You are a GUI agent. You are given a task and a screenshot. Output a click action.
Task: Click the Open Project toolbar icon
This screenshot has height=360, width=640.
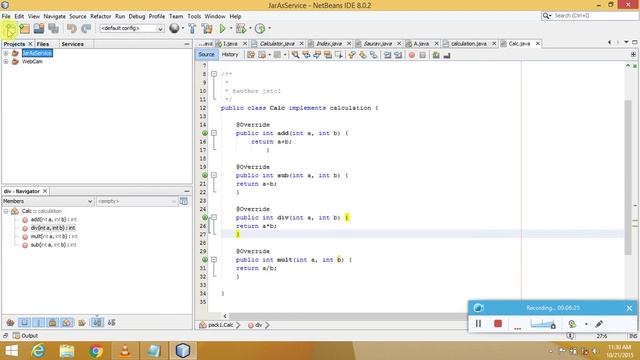click(x=39, y=28)
